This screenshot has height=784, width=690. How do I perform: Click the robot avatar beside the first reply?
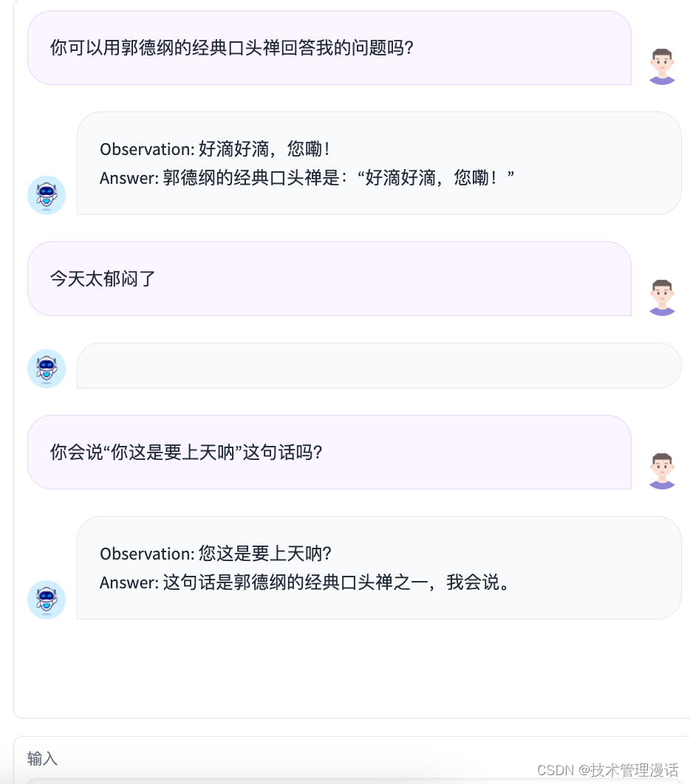(x=46, y=195)
